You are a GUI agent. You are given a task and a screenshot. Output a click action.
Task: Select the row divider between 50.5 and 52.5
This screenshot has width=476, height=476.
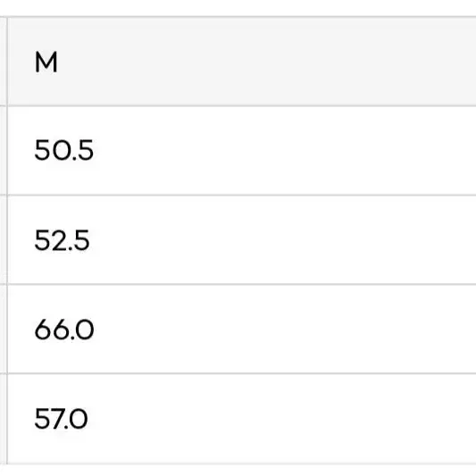[x=242, y=196]
